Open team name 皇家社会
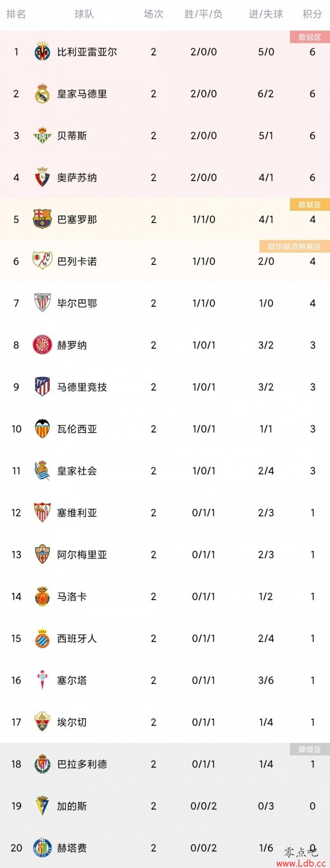Screen dimensions: 330x868 tap(77, 471)
